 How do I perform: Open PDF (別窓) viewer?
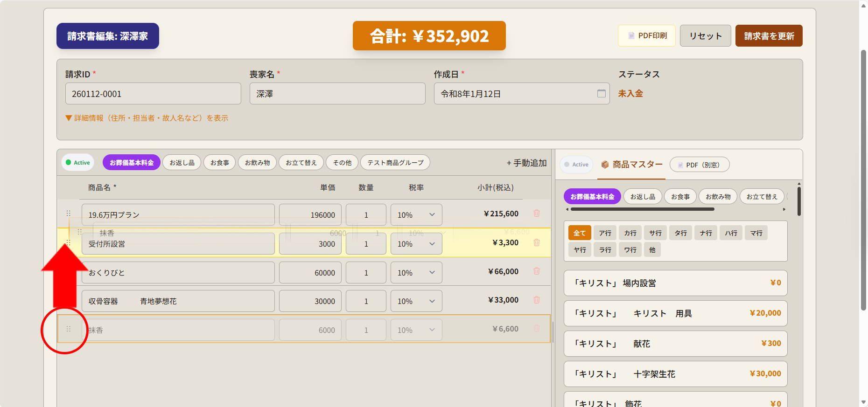pyautogui.click(x=699, y=165)
